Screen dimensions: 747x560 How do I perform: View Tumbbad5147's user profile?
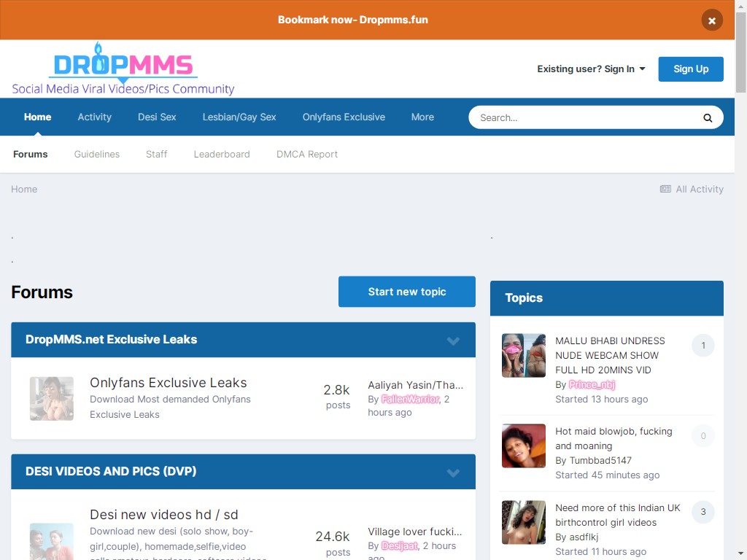tap(600, 461)
